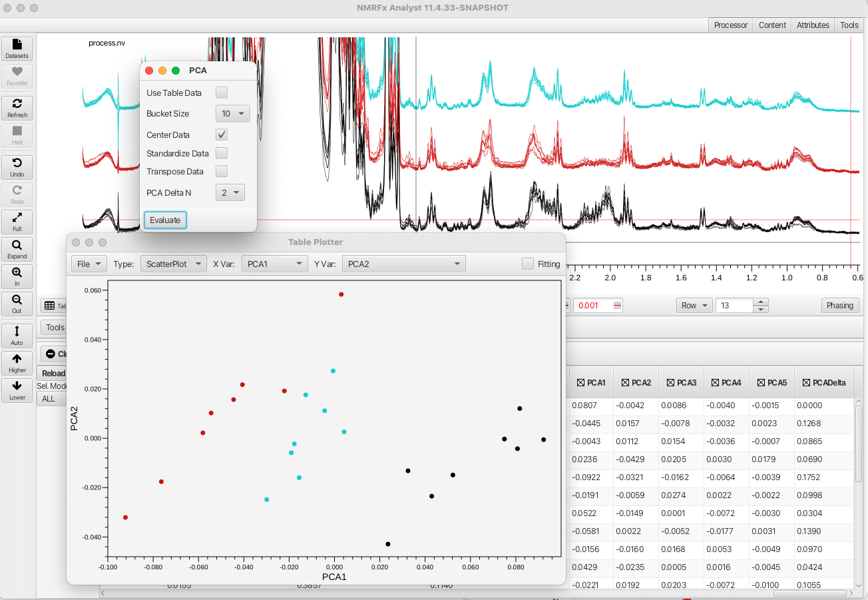Enable the Use Table Data checkbox
Screen dimensions: 868x600
222,93
